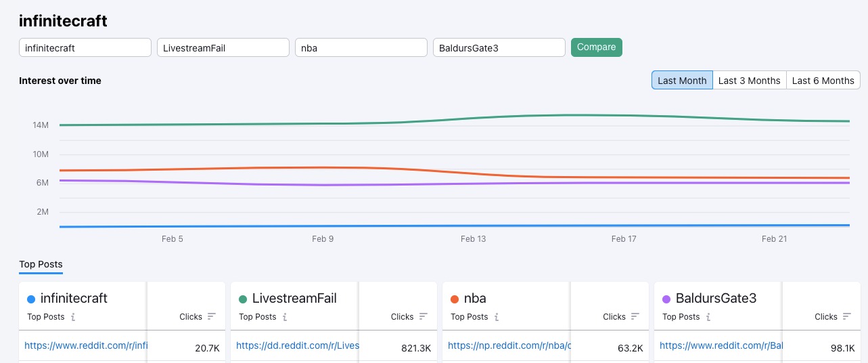The width and height of the screenshot is (868, 363).
Task: Click the purple BaldursGate3 color dot
Action: click(x=666, y=299)
